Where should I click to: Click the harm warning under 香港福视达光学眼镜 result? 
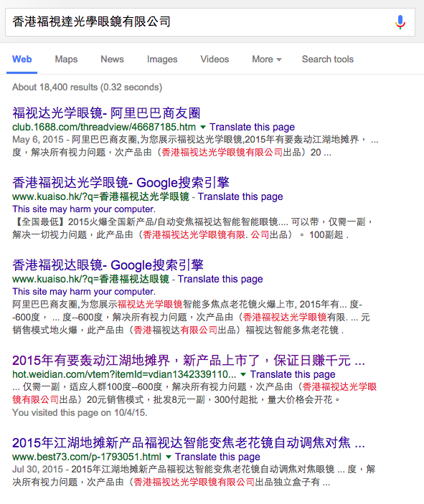pos(84,209)
